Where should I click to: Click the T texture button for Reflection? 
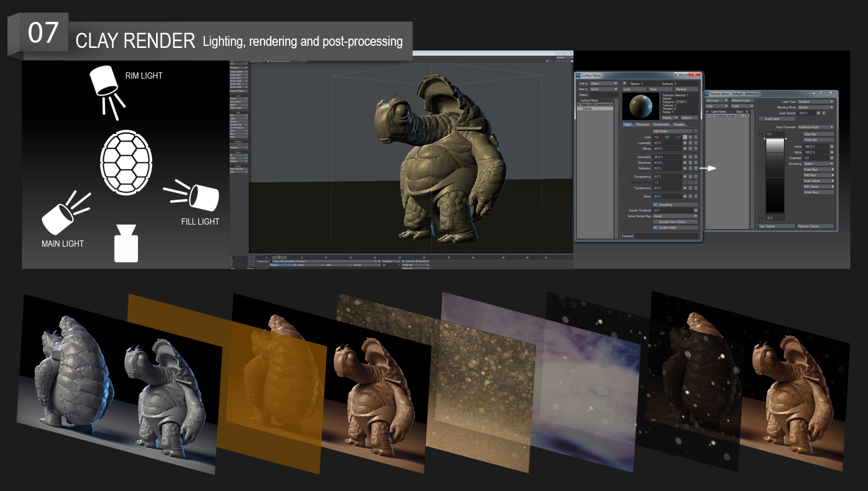696,168
